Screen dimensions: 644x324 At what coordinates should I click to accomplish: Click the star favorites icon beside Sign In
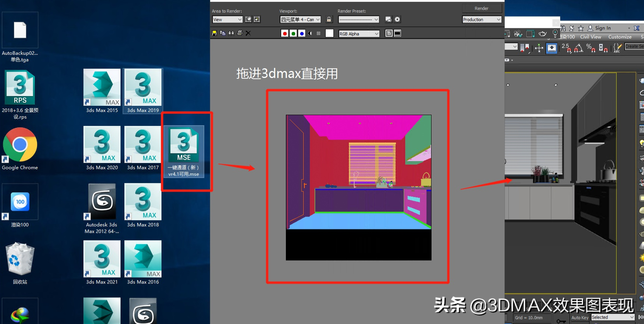click(x=581, y=28)
